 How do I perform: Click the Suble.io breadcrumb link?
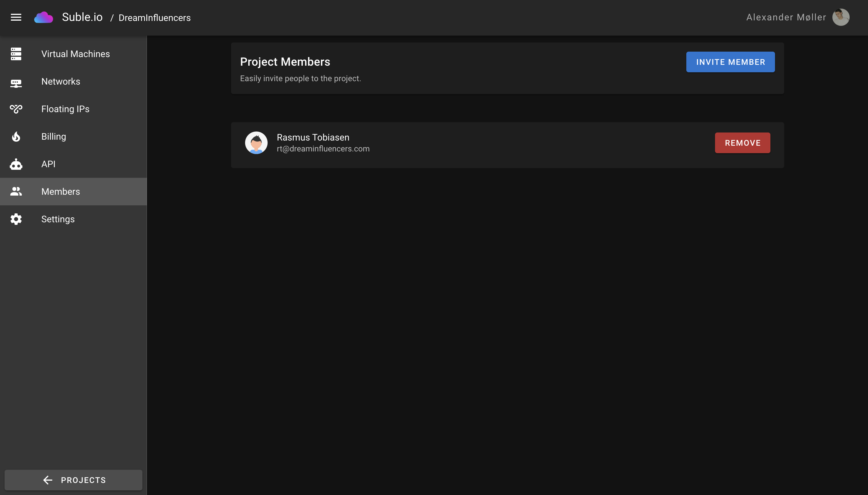coord(82,17)
